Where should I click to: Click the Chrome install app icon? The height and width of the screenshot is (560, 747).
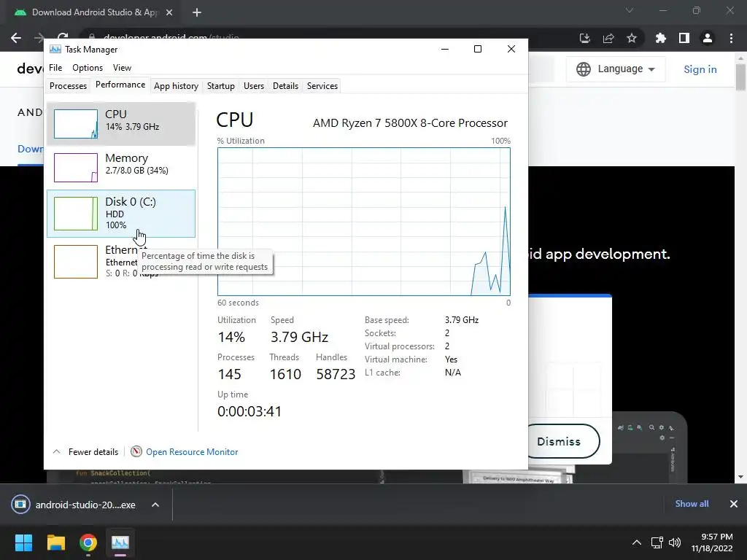pos(584,38)
